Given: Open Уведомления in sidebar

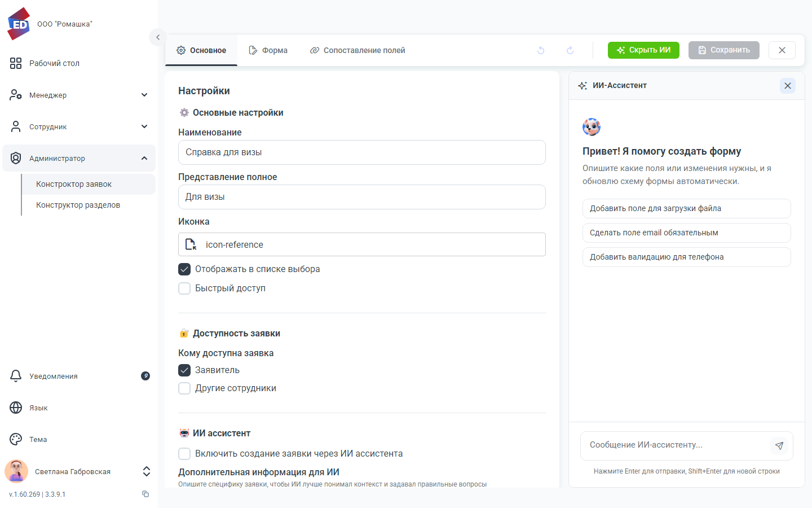Looking at the screenshot, I should 79,376.
